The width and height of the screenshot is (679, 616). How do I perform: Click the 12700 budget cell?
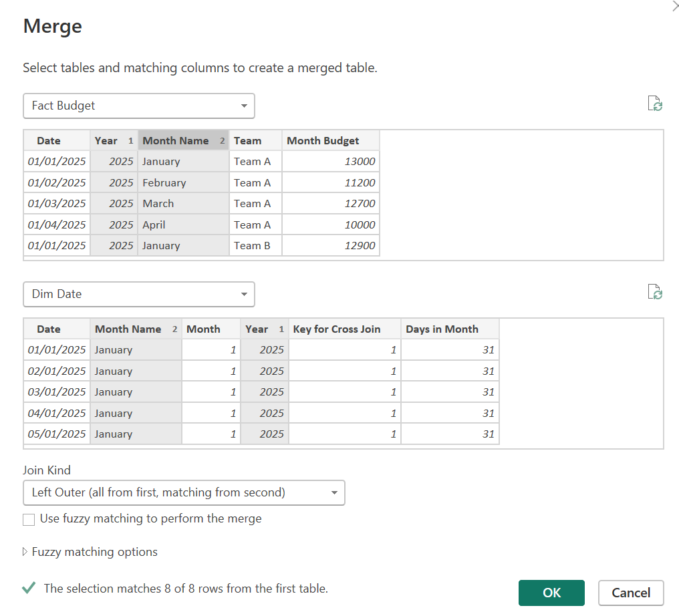coord(331,204)
